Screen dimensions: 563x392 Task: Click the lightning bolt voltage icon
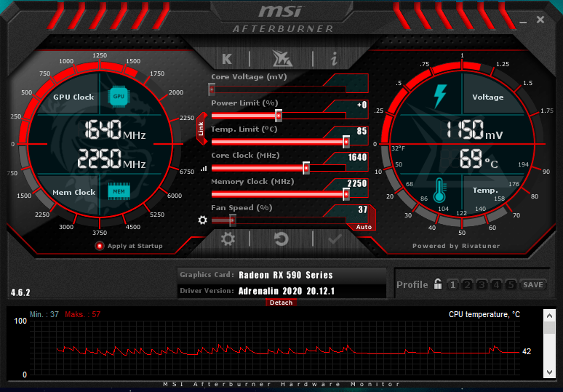tap(440, 96)
